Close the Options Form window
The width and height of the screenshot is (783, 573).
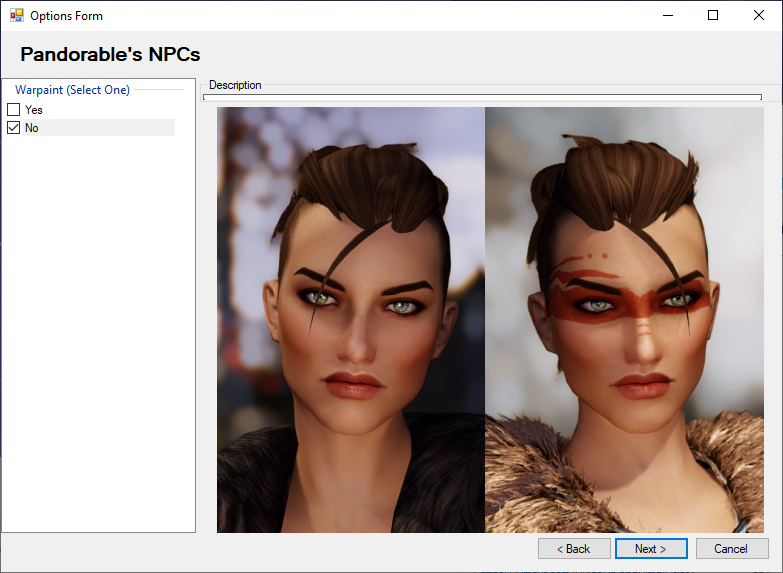(759, 15)
